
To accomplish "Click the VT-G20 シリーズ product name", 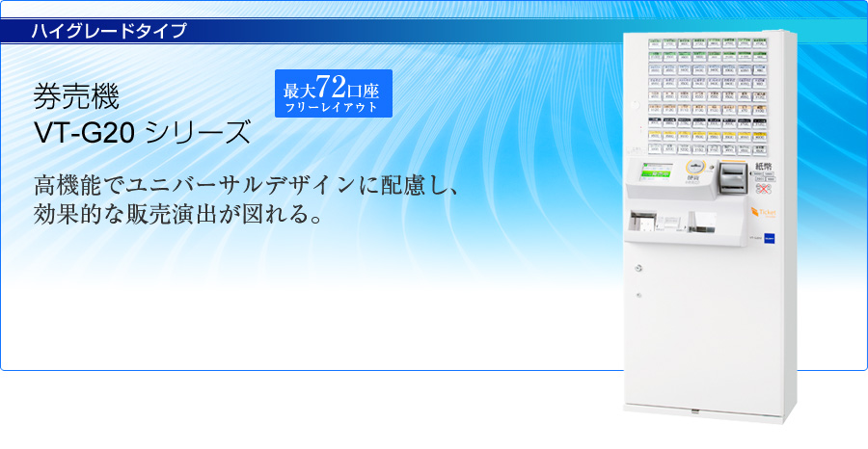I will [142, 133].
